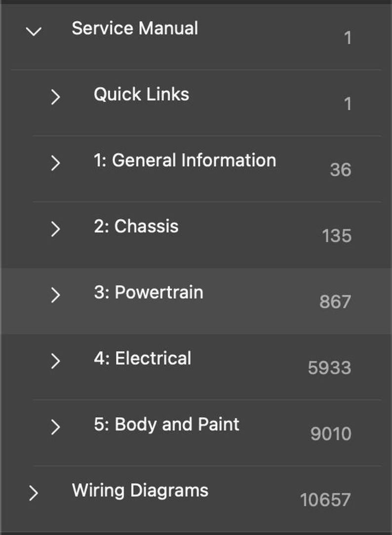Click page number 5933 for Electrical
This screenshot has height=535, width=392.
329,368
